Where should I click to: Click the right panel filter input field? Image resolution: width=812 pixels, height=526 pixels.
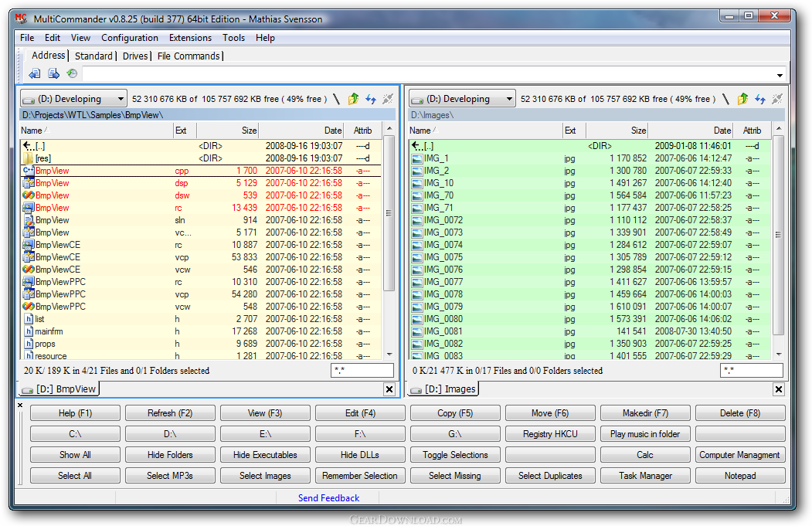click(x=751, y=370)
